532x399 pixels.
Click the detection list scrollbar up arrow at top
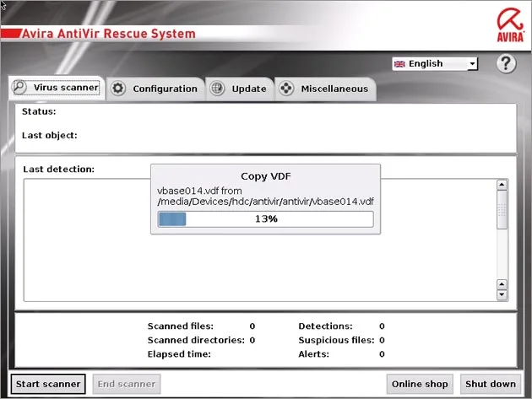[502, 185]
